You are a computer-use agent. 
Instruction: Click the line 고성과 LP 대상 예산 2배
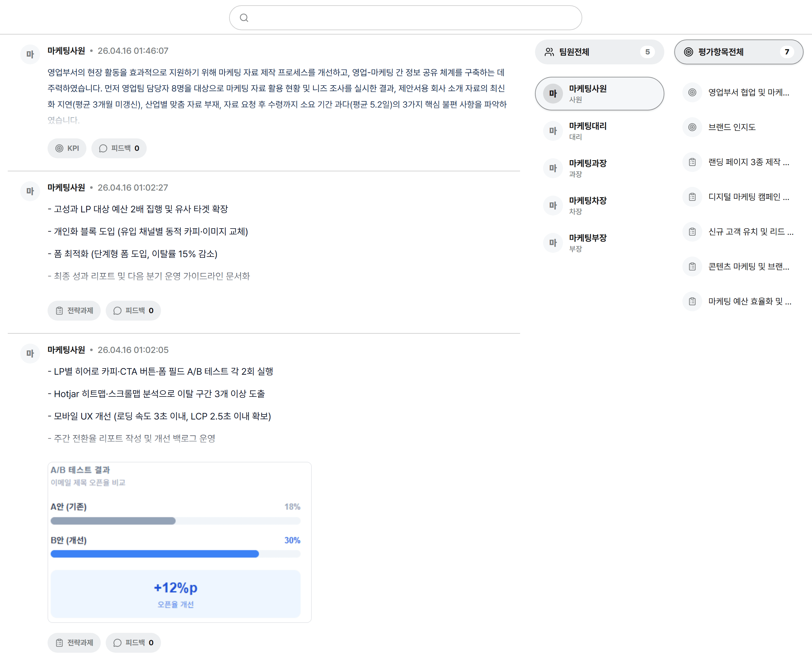pos(138,209)
